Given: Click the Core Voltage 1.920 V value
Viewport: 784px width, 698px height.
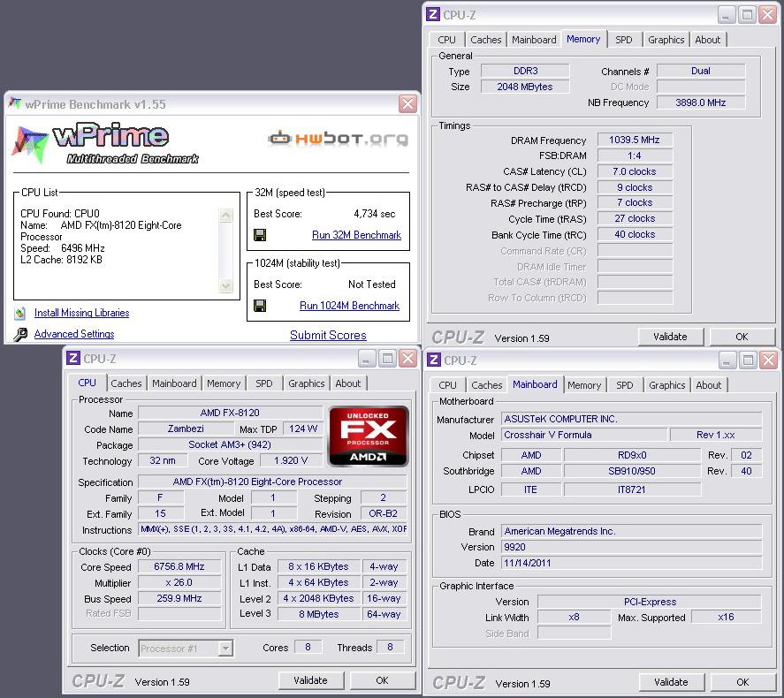Looking at the screenshot, I should (x=291, y=460).
